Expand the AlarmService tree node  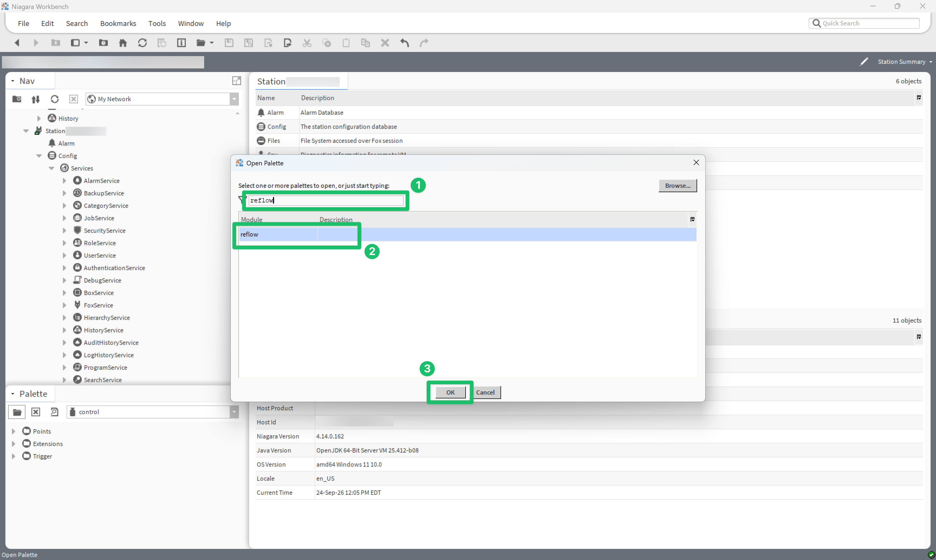(x=64, y=181)
